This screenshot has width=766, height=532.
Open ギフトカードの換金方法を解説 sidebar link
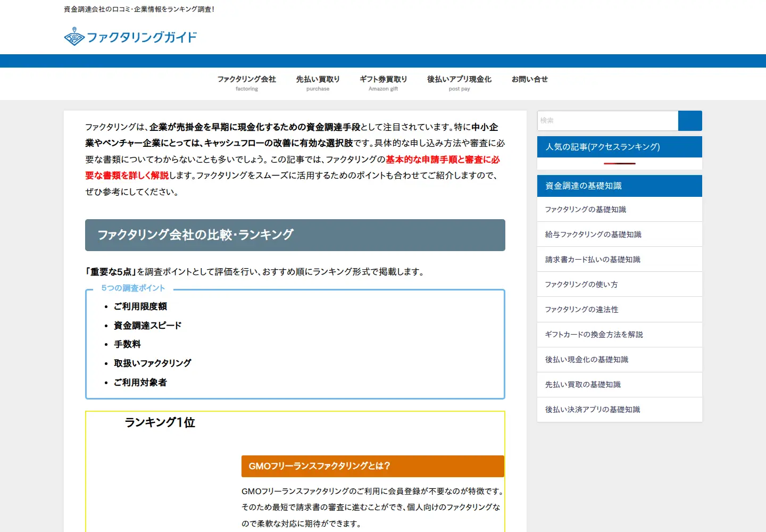point(620,335)
